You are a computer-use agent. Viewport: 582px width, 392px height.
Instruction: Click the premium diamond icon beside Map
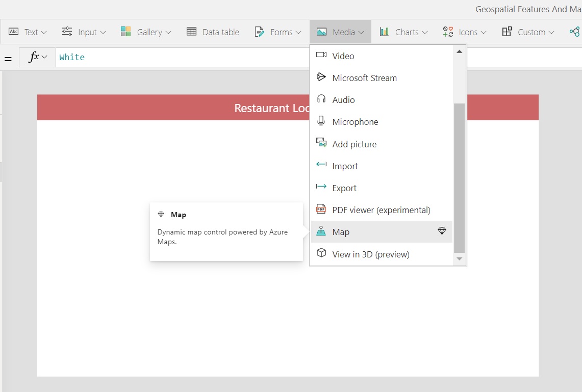442,231
